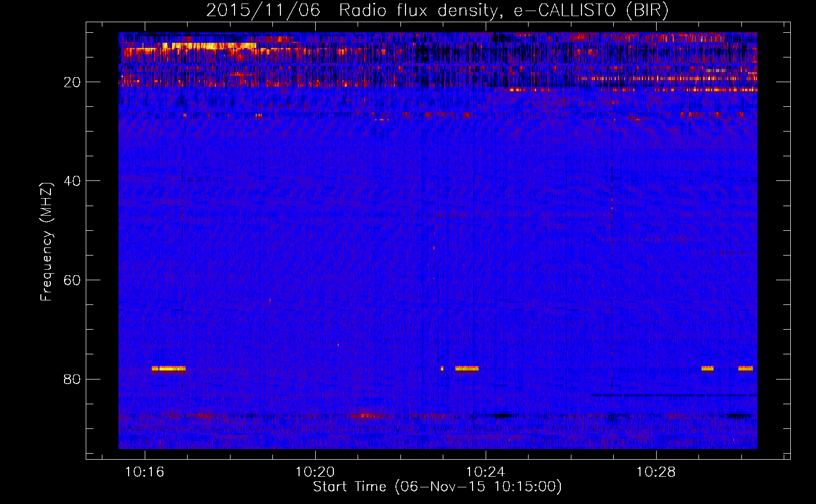
Task: Click the 10:20 time tick label
Action: pyautogui.click(x=315, y=472)
